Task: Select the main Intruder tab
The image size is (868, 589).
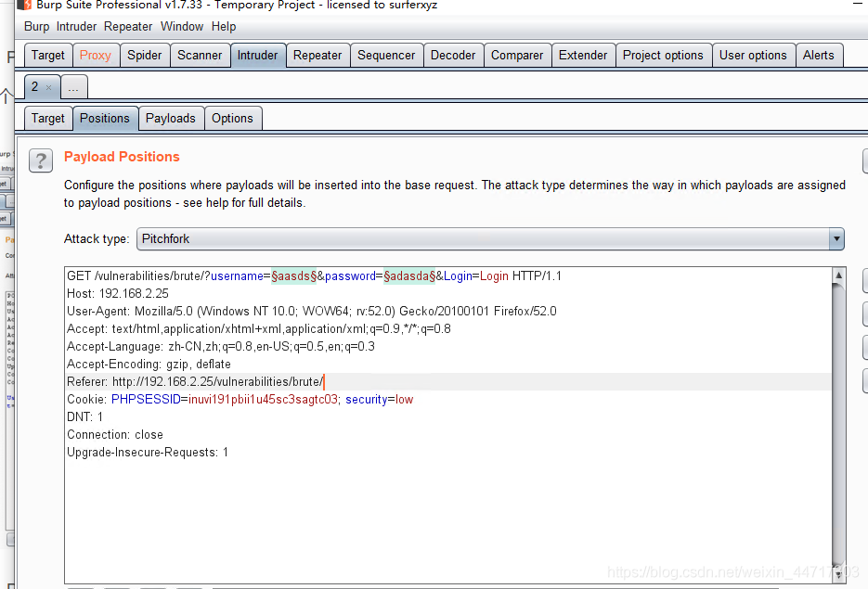Action: point(257,56)
